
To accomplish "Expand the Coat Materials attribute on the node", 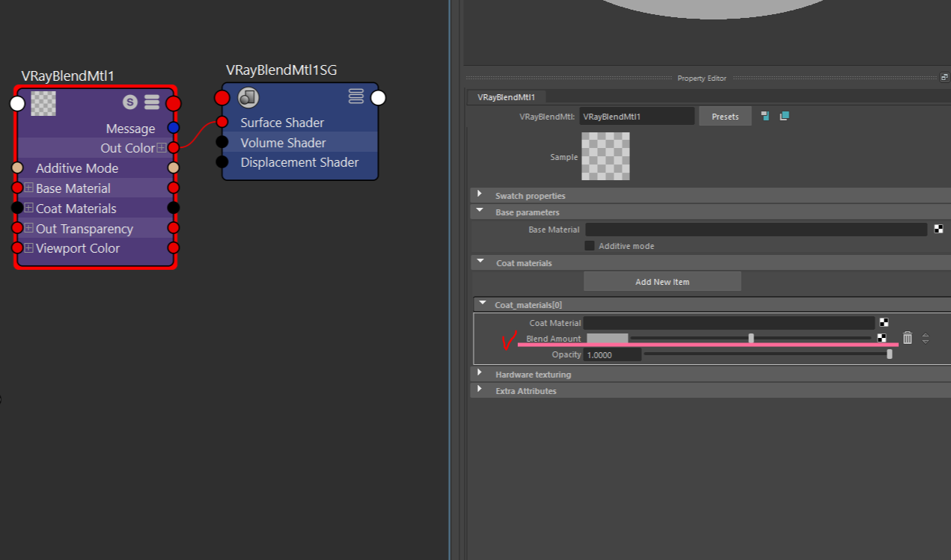I will [x=29, y=208].
